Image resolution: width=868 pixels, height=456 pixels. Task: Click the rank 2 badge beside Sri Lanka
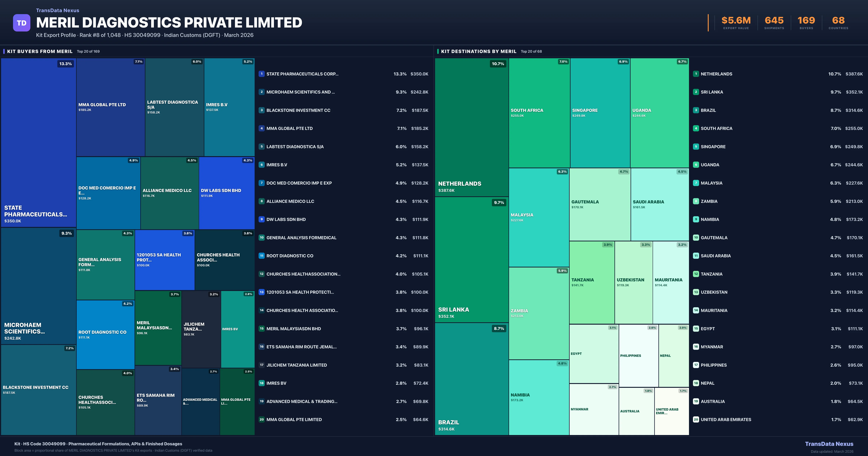(x=696, y=92)
